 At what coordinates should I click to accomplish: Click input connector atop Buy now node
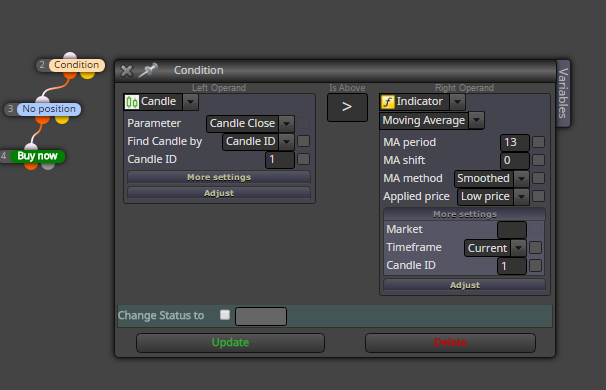click(31, 146)
